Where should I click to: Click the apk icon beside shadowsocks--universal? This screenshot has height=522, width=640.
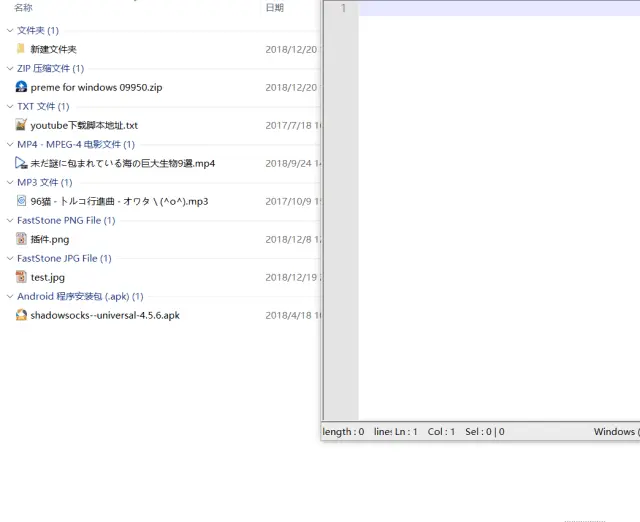[21, 315]
